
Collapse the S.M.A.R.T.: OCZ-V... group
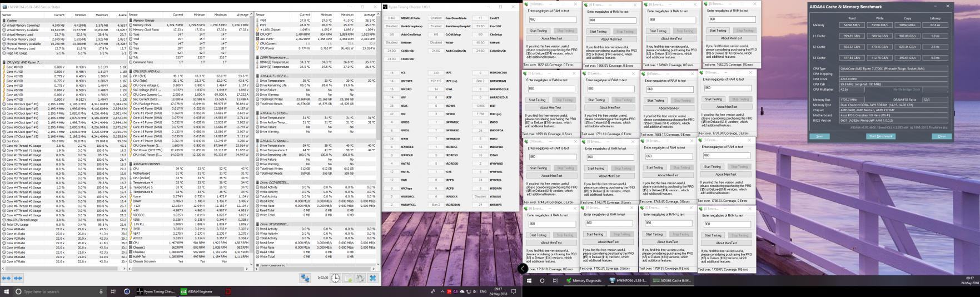click(258, 76)
